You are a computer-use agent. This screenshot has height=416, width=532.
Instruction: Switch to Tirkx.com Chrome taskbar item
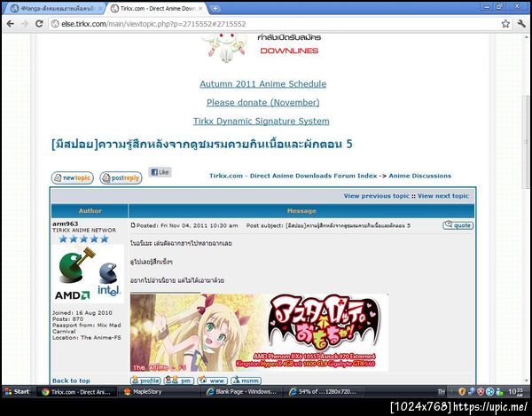[76, 392]
